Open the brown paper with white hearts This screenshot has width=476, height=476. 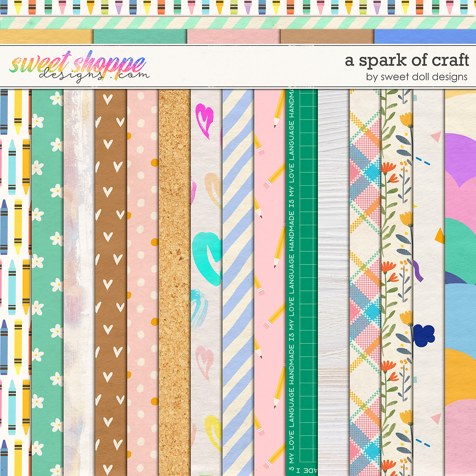(111, 283)
